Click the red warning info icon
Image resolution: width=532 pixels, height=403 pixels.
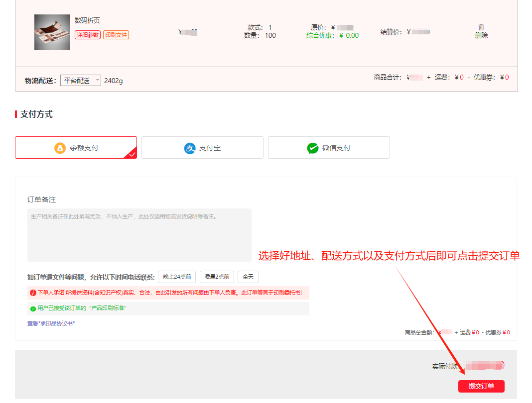click(x=33, y=293)
